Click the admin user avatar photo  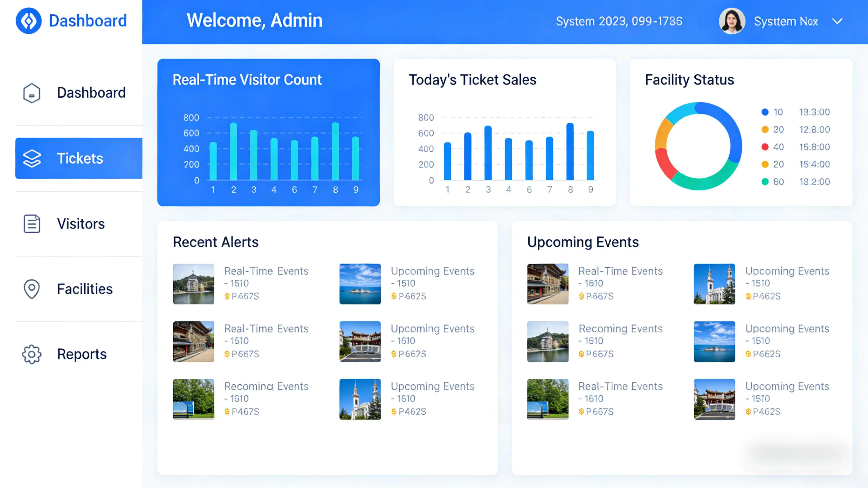coord(732,21)
